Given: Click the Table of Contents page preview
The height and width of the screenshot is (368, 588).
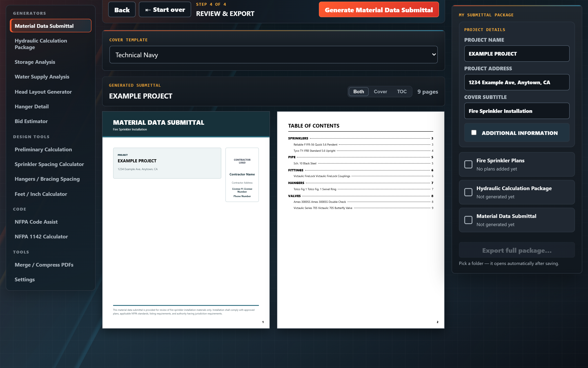Looking at the screenshot, I should (361, 220).
